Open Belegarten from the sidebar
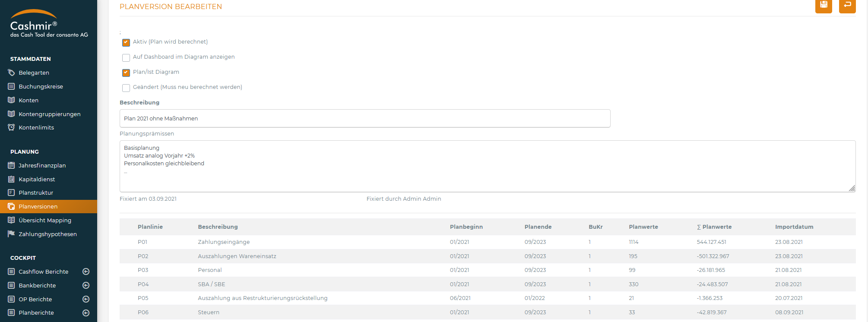Screen dimensions: 868x322 (x=34, y=73)
